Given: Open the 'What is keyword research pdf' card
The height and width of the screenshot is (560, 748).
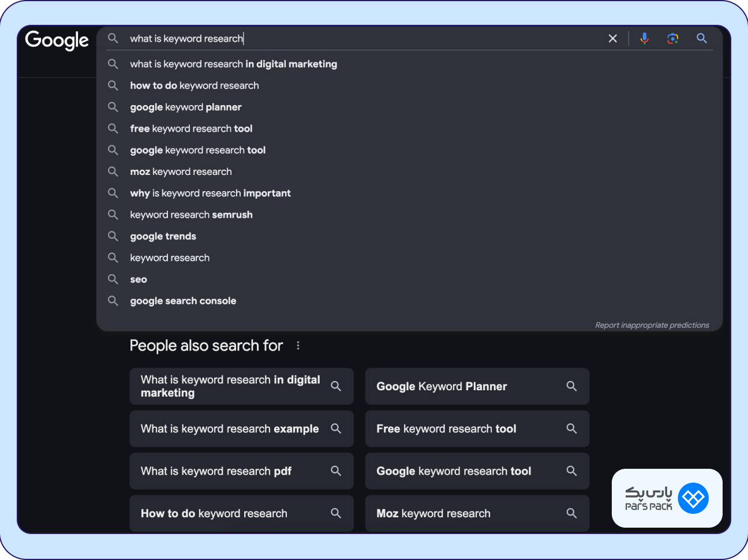Looking at the screenshot, I should (241, 471).
